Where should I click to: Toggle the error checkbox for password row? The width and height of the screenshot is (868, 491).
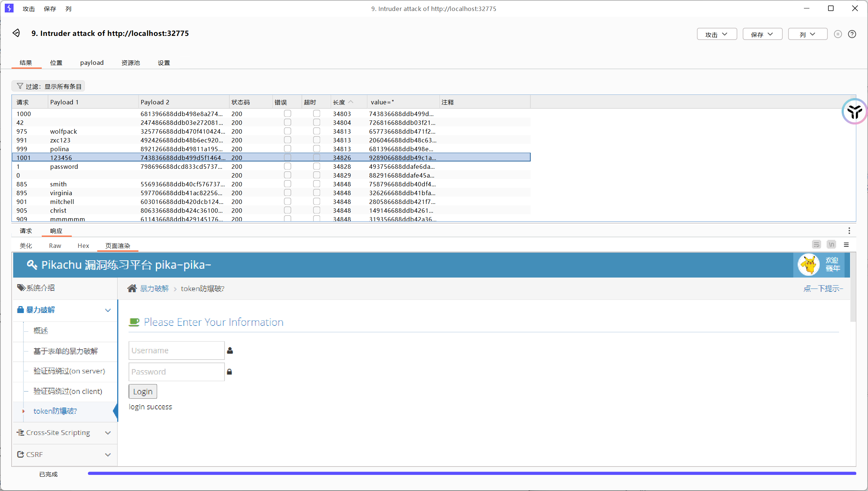coord(288,166)
